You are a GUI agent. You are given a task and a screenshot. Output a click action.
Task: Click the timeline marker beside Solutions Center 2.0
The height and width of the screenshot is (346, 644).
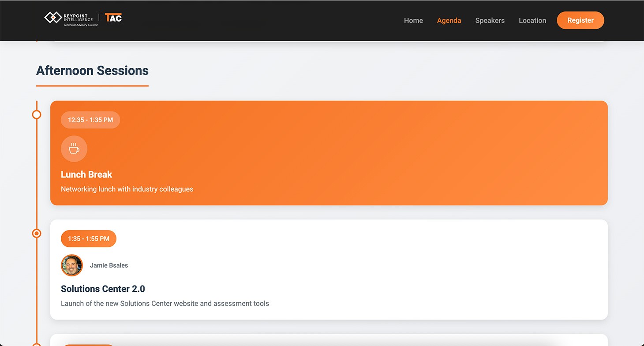click(37, 233)
